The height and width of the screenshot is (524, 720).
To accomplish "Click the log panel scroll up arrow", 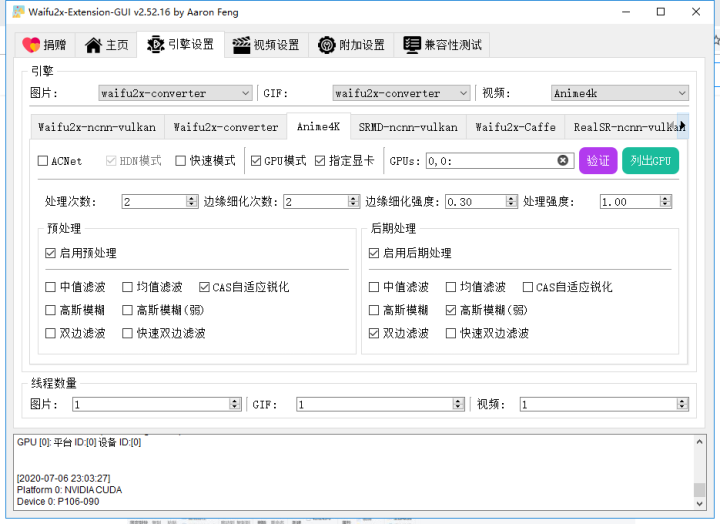I will 699,442.
